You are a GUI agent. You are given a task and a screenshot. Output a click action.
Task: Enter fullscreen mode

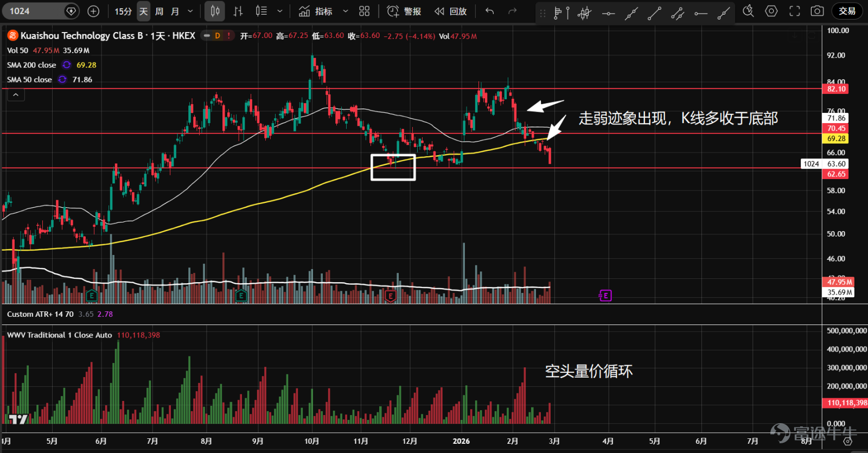(795, 11)
